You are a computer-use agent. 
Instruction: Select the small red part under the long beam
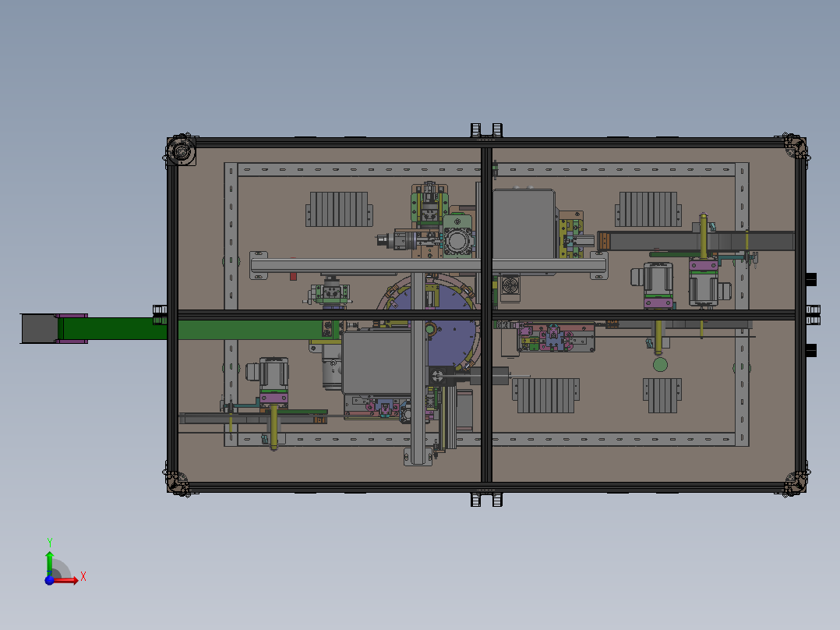(293, 276)
